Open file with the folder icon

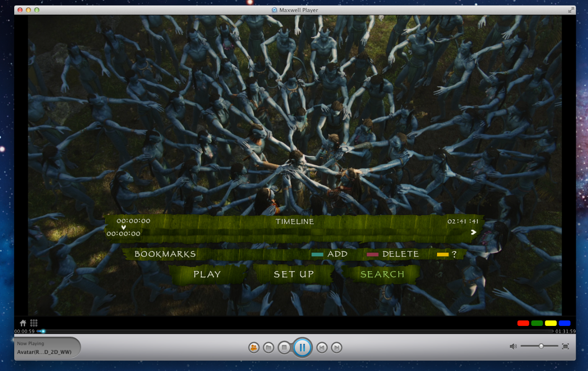pos(269,348)
